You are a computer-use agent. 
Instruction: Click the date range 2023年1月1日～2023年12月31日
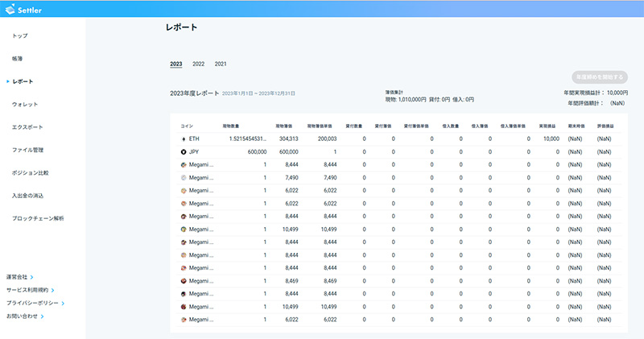point(258,93)
